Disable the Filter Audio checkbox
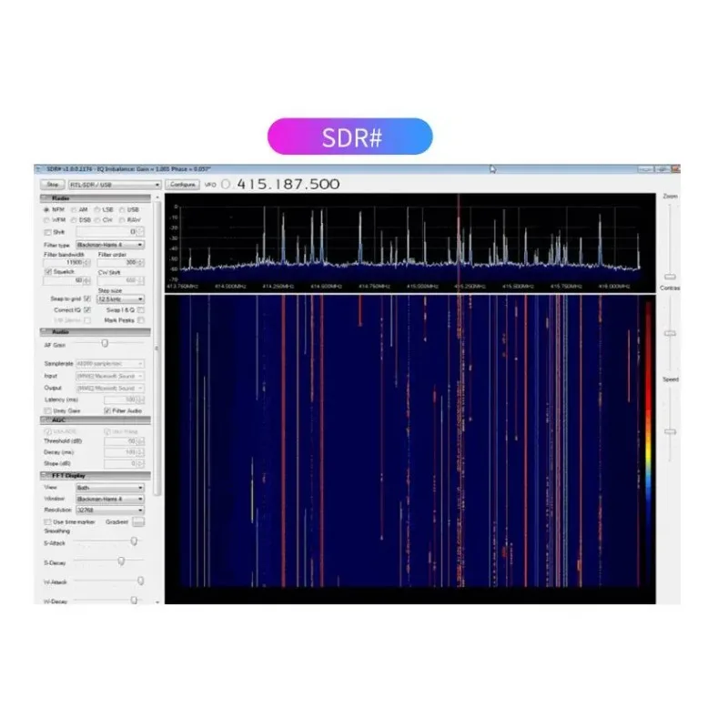The width and height of the screenshot is (728, 728). coord(107,411)
